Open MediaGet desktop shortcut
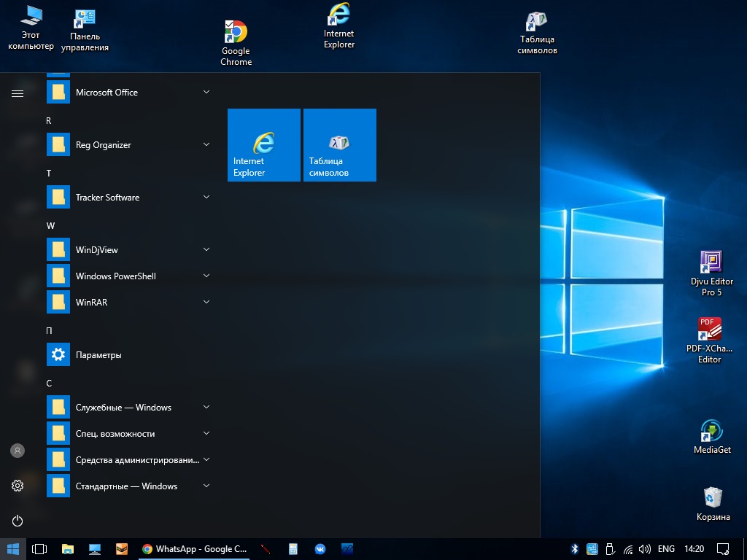The width and height of the screenshot is (747, 560). [x=712, y=437]
